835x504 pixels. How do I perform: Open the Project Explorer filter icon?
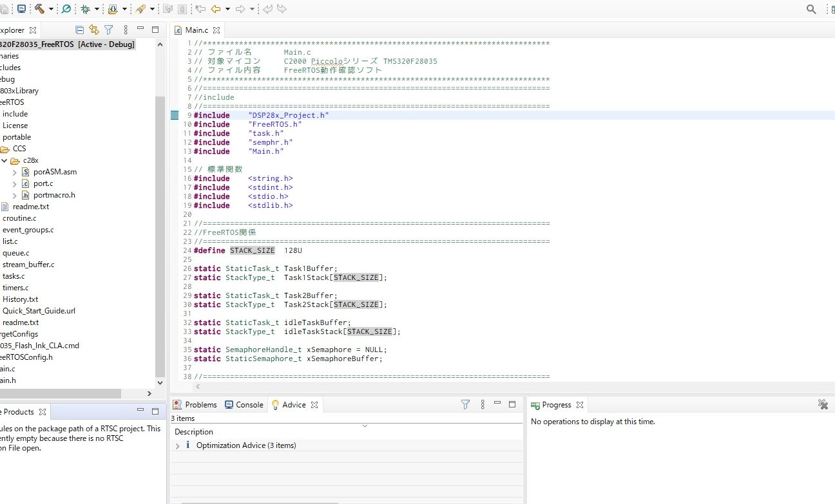(x=109, y=30)
